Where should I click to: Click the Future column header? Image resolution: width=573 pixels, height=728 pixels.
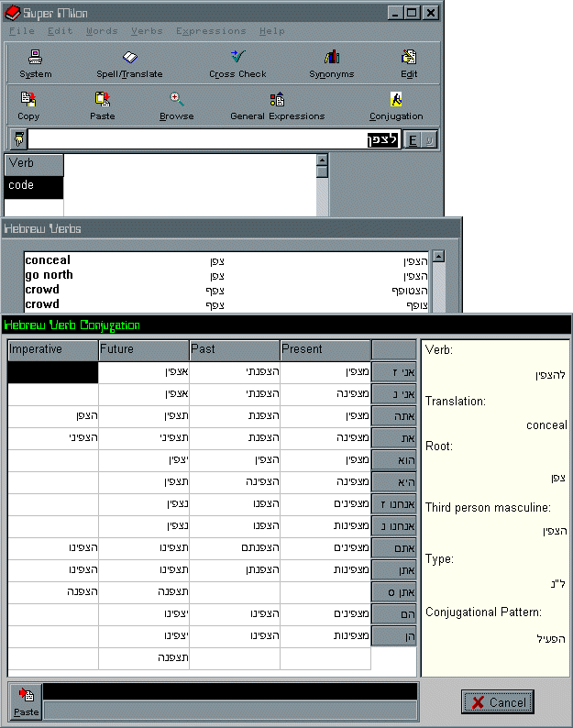[144, 349]
